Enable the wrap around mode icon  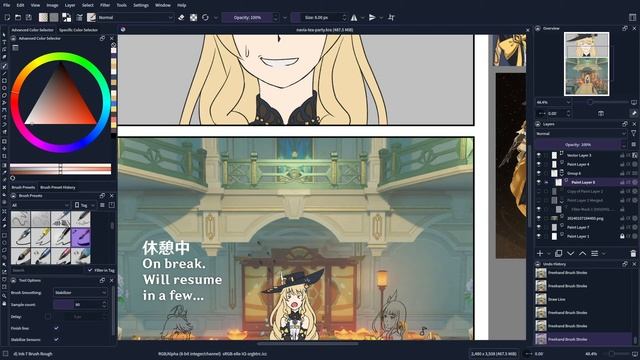pos(391,18)
